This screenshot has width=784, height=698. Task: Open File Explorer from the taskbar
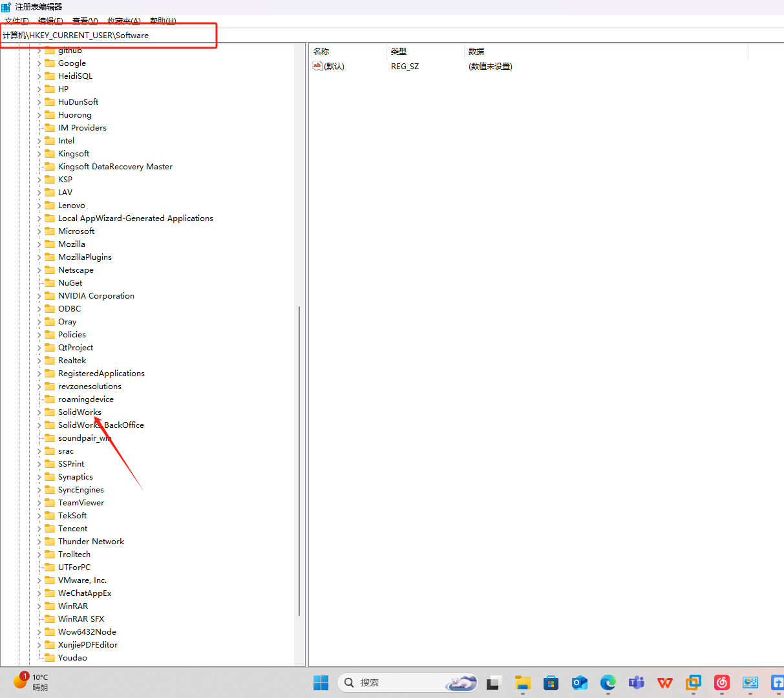pyautogui.click(x=522, y=682)
